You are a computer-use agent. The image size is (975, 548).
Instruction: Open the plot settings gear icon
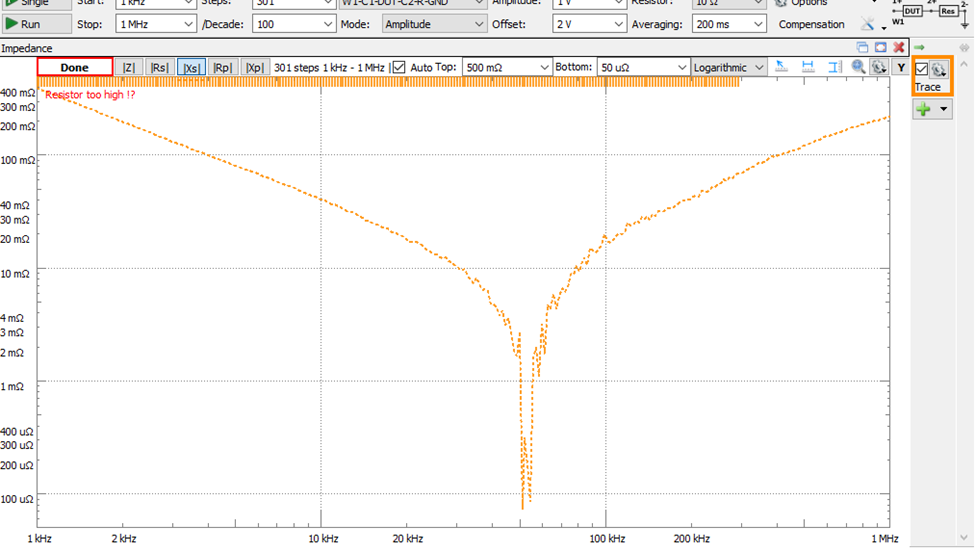click(878, 67)
